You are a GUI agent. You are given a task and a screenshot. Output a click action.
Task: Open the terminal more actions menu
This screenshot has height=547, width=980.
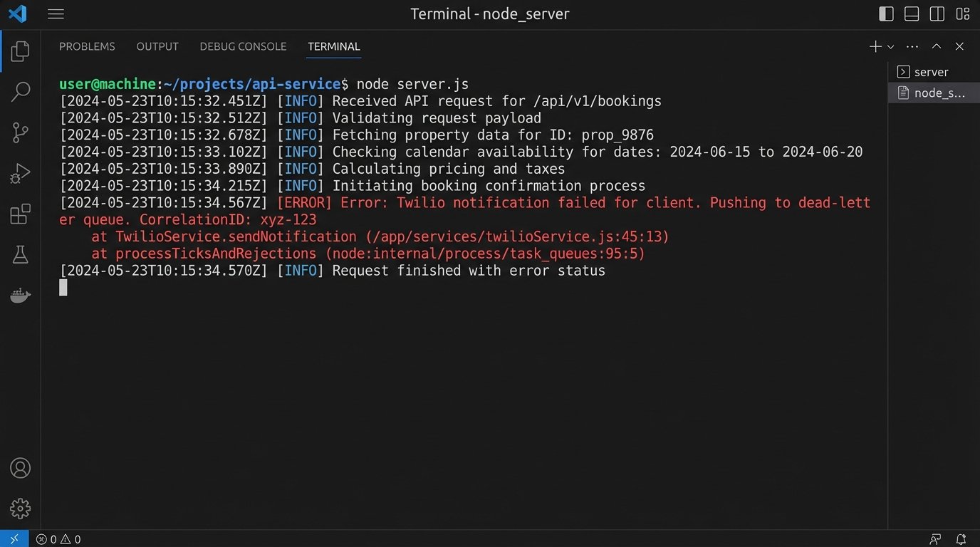(x=912, y=46)
